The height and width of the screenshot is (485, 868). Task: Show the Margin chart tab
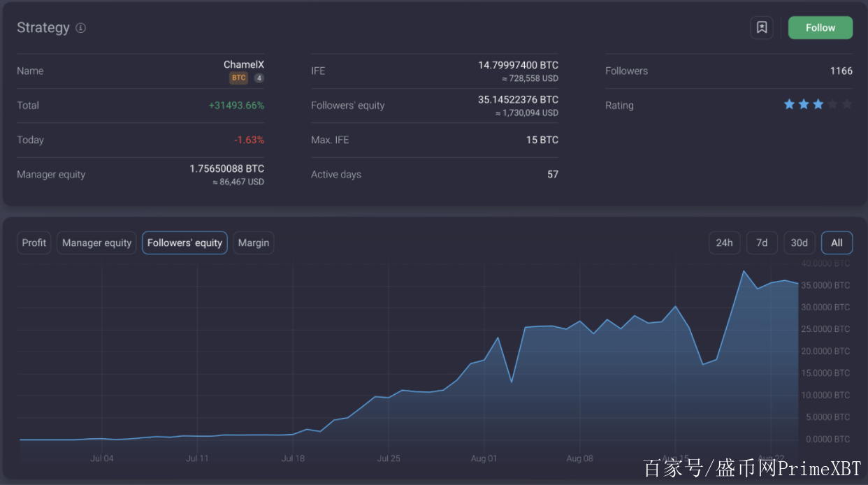point(253,243)
